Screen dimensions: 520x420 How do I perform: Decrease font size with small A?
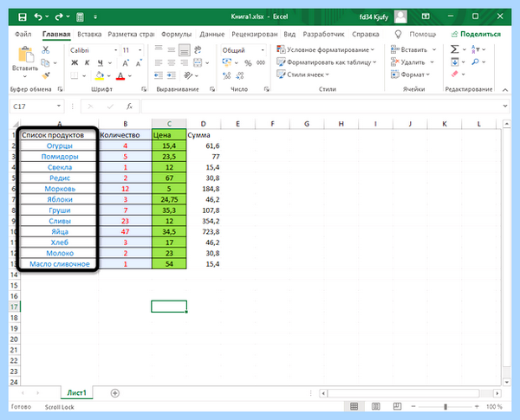point(139,62)
